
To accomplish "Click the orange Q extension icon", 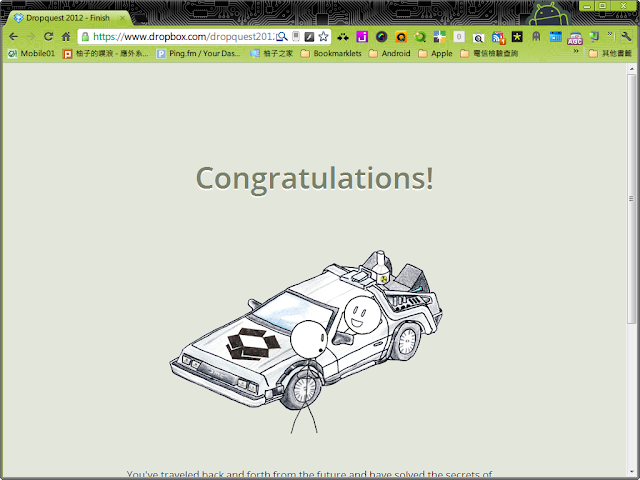I will pos(401,37).
